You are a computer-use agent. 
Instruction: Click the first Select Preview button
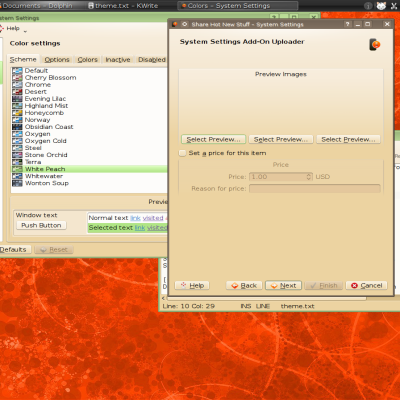click(x=214, y=139)
